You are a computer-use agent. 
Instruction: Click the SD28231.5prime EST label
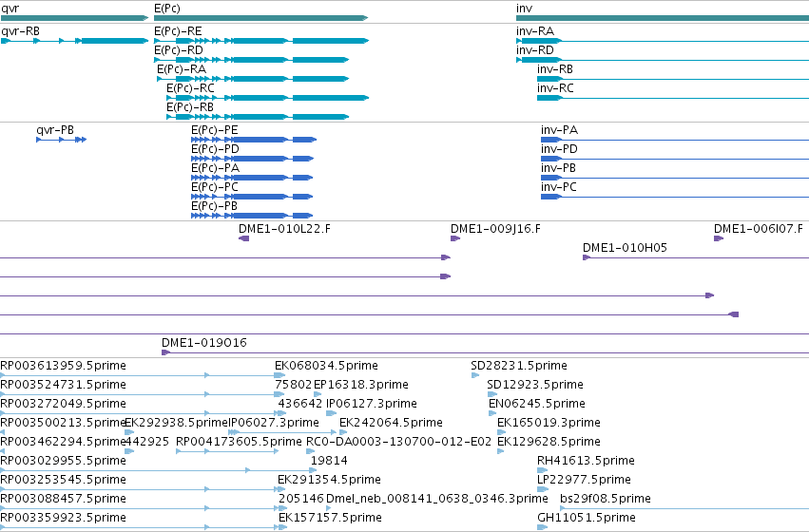519,366
